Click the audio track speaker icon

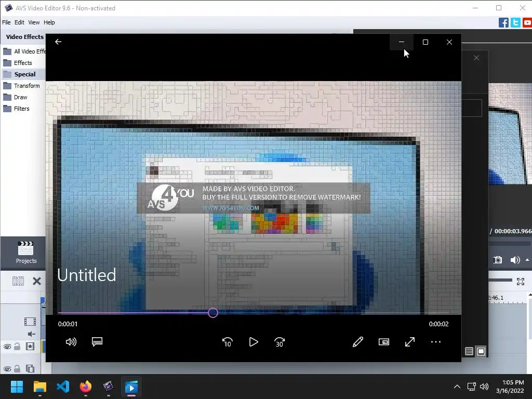(x=31, y=334)
